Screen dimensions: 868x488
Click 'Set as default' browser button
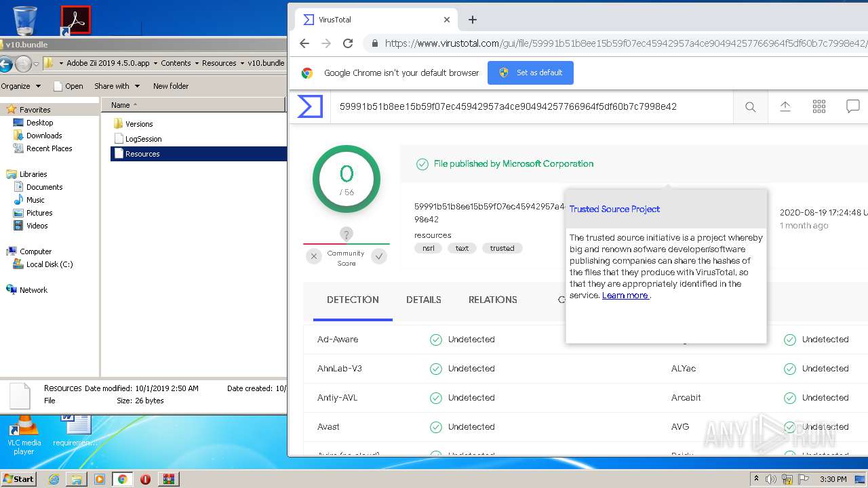click(530, 73)
